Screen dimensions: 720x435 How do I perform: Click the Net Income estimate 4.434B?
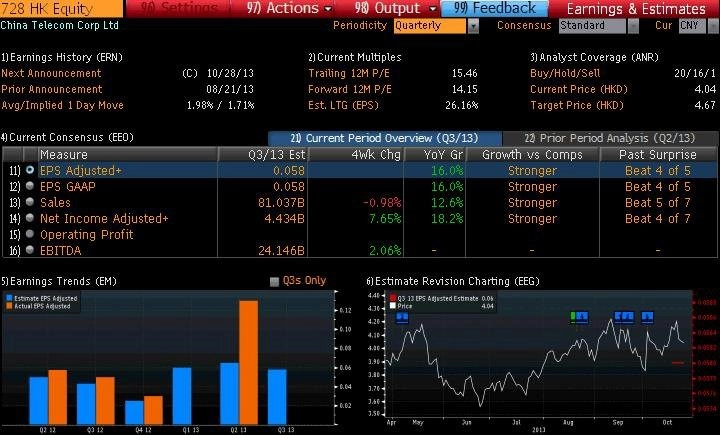click(284, 219)
